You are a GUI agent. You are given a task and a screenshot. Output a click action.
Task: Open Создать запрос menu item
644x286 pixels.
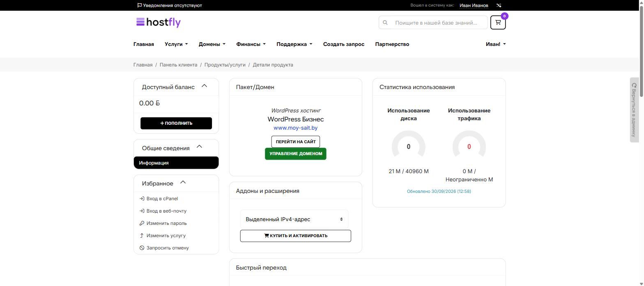[344, 44]
